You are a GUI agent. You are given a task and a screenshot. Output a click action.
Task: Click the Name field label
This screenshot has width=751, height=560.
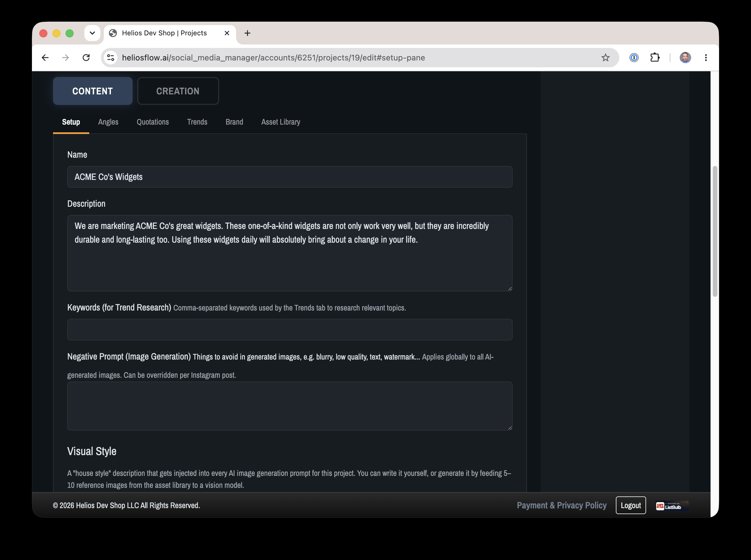pos(77,155)
